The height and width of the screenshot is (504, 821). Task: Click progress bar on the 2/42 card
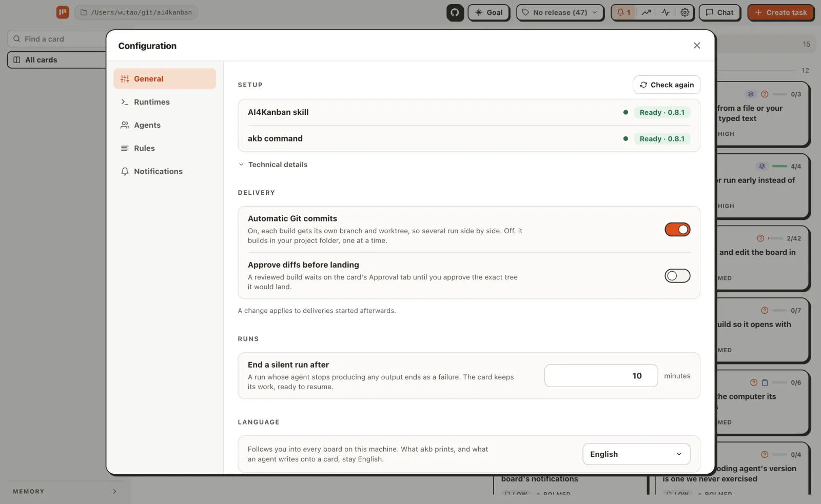click(775, 238)
